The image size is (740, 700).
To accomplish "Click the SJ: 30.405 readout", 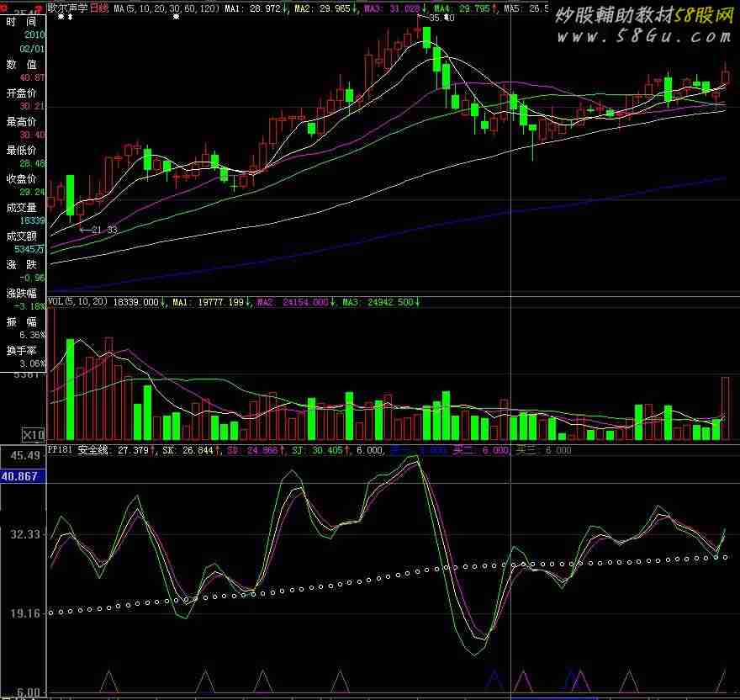I will coord(320,450).
